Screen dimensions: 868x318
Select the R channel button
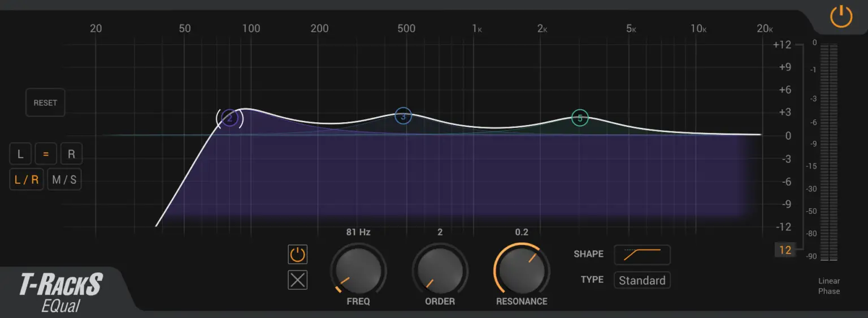tap(71, 154)
